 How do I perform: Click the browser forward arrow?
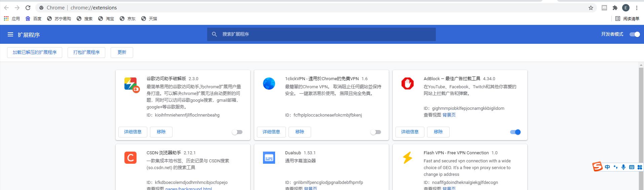coord(17,8)
